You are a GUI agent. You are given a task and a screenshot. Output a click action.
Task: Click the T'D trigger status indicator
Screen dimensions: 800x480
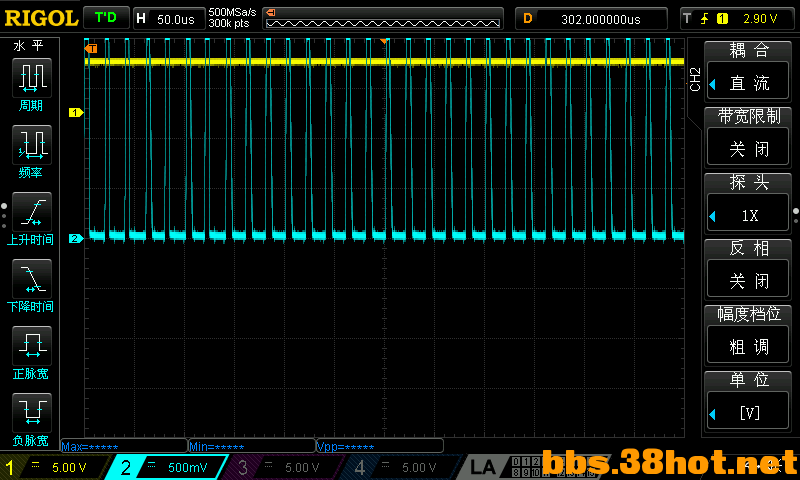(x=106, y=18)
